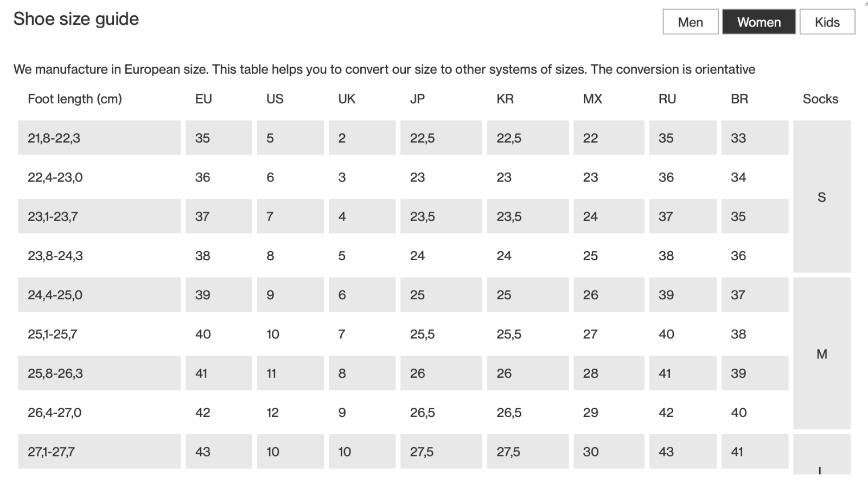Image resolution: width=868 pixels, height=482 pixels.
Task: Select the EU column header
Action: [203, 99]
